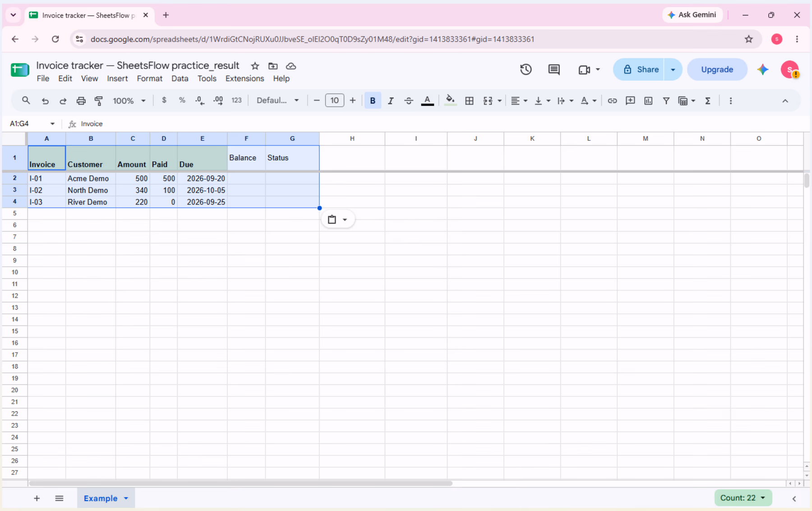Open the Example sheet tab menu arrow
The width and height of the screenshot is (812, 511).
[126, 498]
